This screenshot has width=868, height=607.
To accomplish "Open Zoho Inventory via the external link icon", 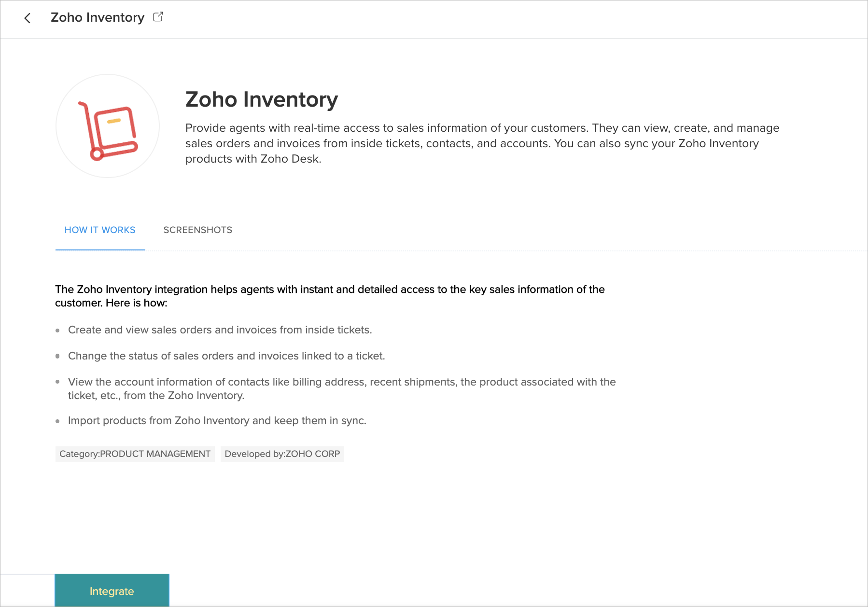I will [x=158, y=17].
